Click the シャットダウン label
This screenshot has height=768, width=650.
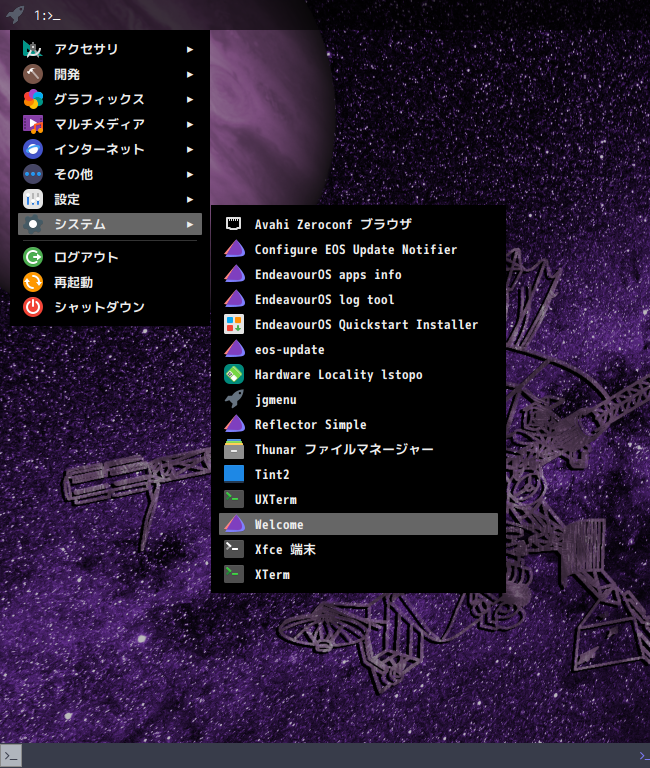coord(99,307)
